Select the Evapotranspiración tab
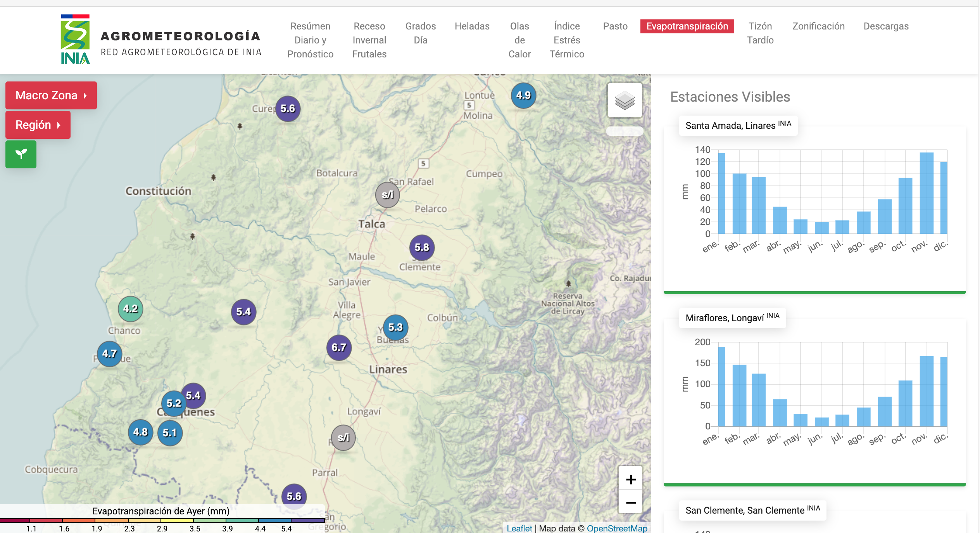Image resolution: width=980 pixels, height=533 pixels. click(687, 26)
